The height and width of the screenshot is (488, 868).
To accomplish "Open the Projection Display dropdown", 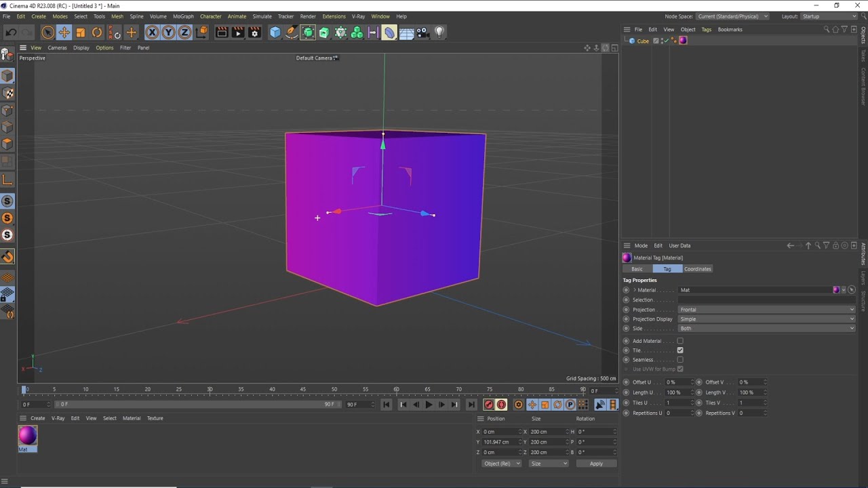I will tap(767, 319).
